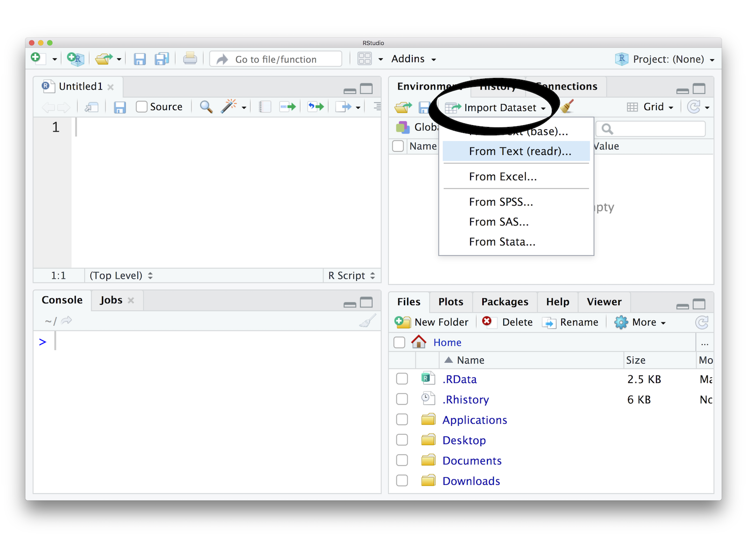Click the red Delete icon in Files
747x560 pixels.
coord(487,322)
